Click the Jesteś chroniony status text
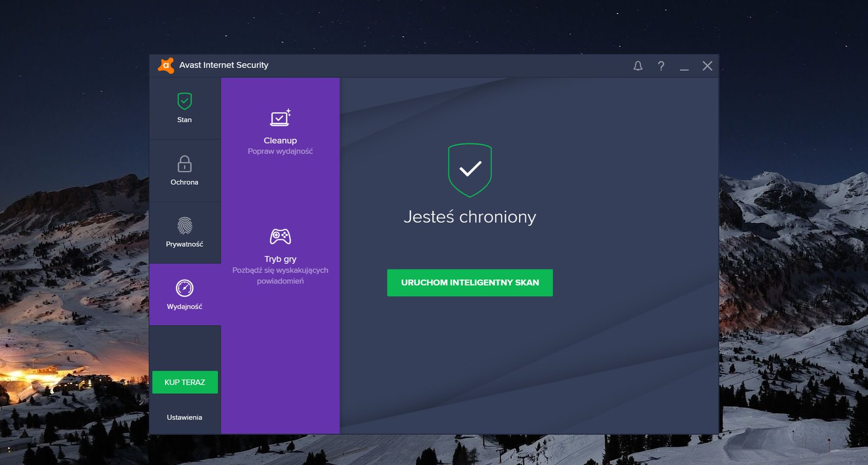This screenshot has width=868, height=465. coord(470,217)
